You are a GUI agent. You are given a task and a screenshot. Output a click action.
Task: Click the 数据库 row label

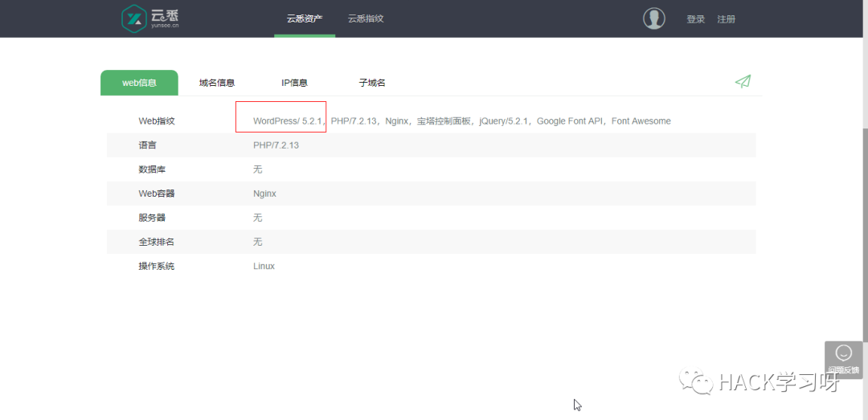click(x=152, y=169)
